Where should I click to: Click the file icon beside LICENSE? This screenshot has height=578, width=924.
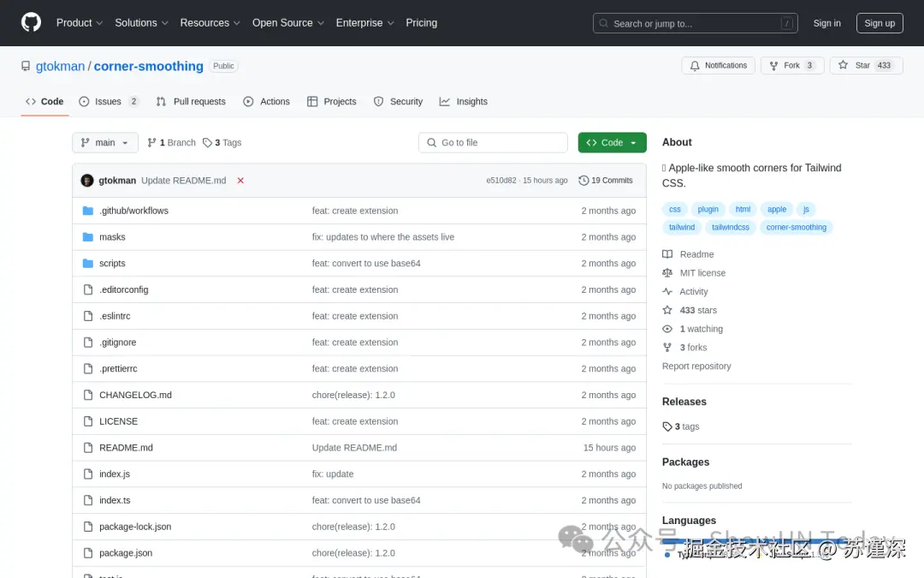click(x=88, y=421)
